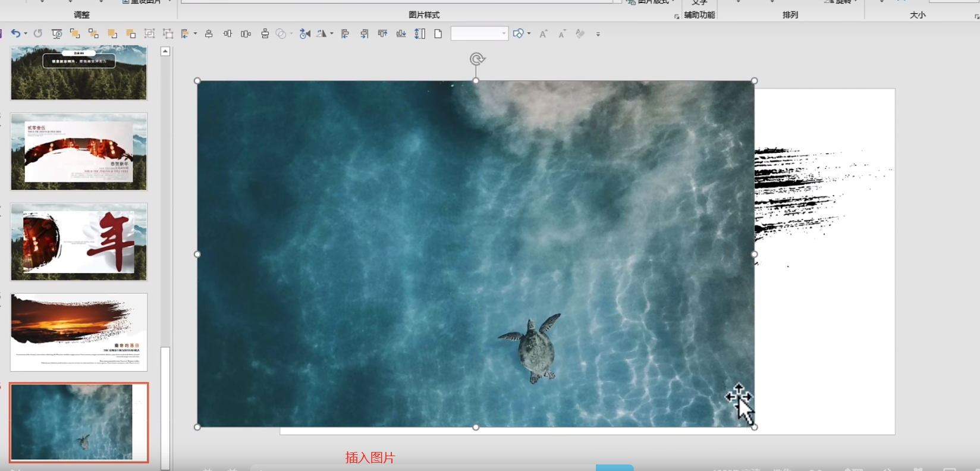Click the rotation handle above the picture

tap(477, 58)
